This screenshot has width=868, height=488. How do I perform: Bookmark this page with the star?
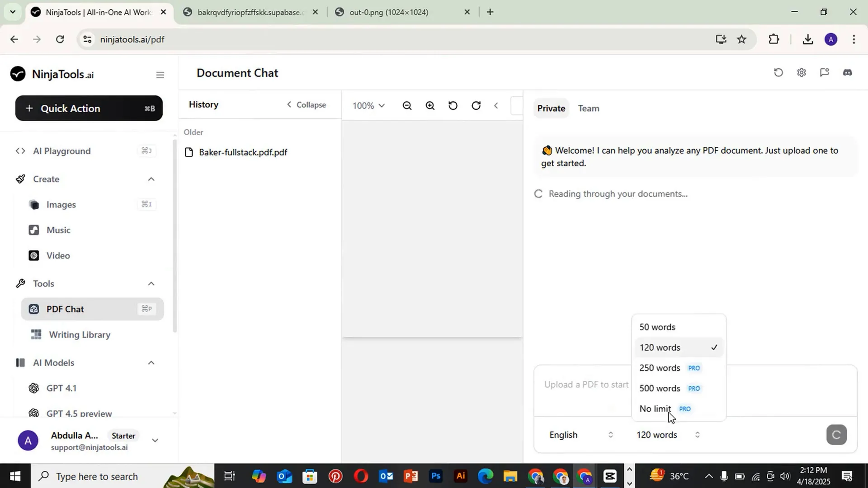point(742,39)
